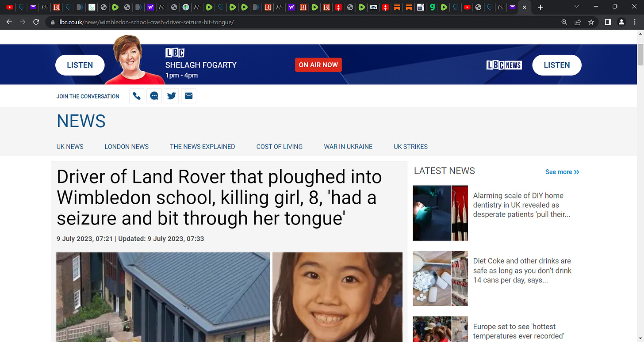This screenshot has width=644, height=342.
Task: Open Chrome's three-dot menu
Action: tap(635, 22)
